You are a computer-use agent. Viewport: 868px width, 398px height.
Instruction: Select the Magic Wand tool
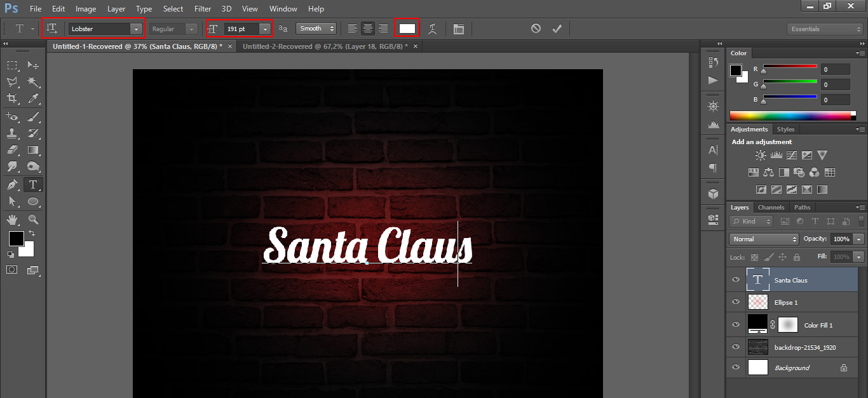click(34, 82)
